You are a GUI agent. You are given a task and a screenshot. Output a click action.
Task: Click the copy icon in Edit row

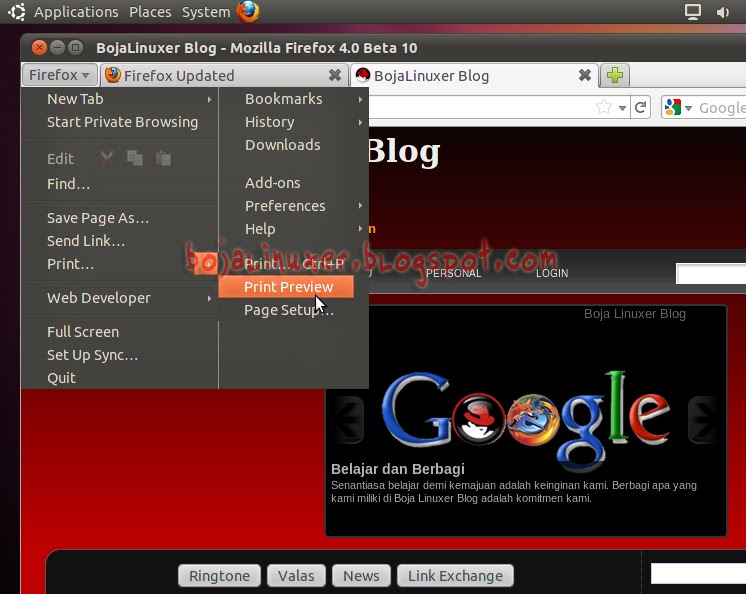point(135,158)
